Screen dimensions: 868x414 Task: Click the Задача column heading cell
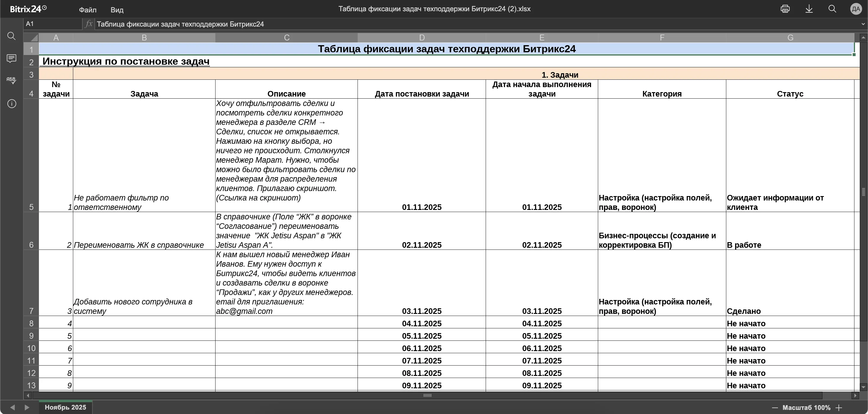point(144,89)
